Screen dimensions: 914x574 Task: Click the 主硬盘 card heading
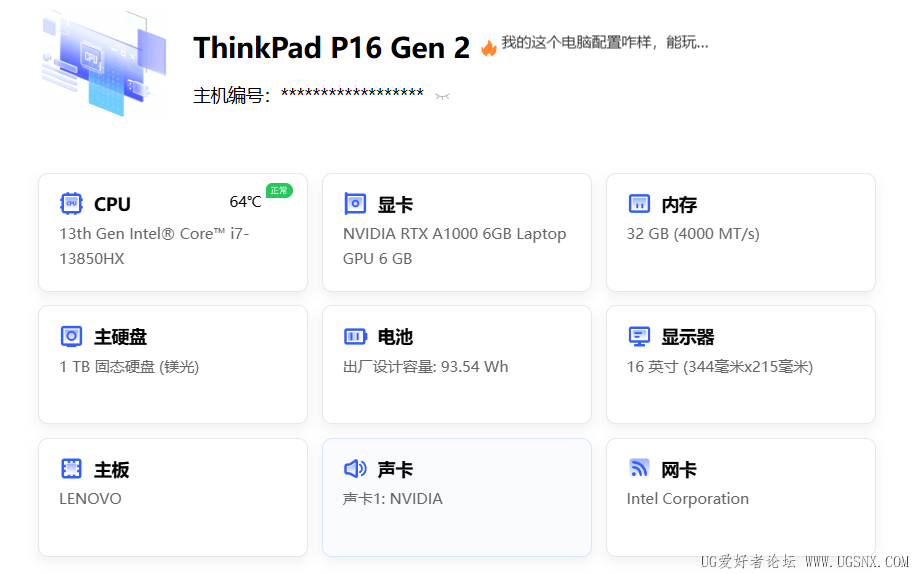click(121, 336)
